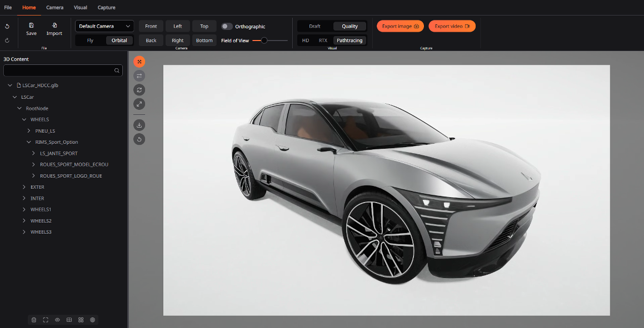Screen dimensions: 644x328
Task: Click the Export image button
Action: click(x=400, y=26)
